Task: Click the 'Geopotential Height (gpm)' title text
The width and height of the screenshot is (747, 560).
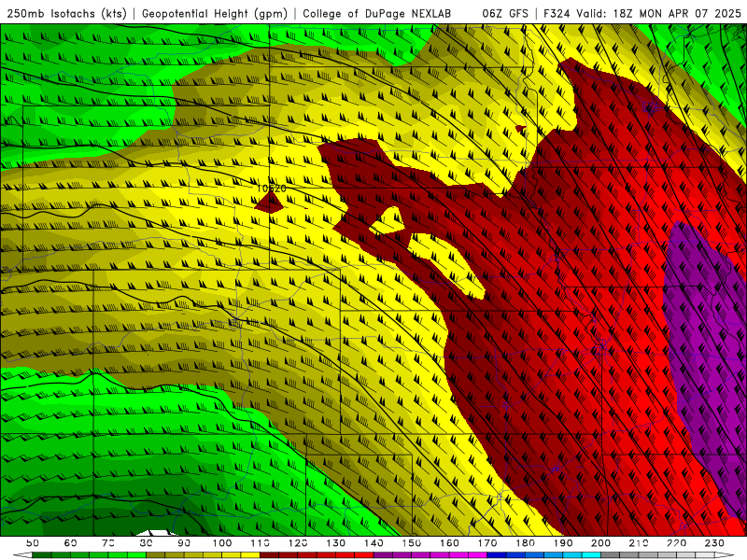Action: pyautogui.click(x=215, y=14)
